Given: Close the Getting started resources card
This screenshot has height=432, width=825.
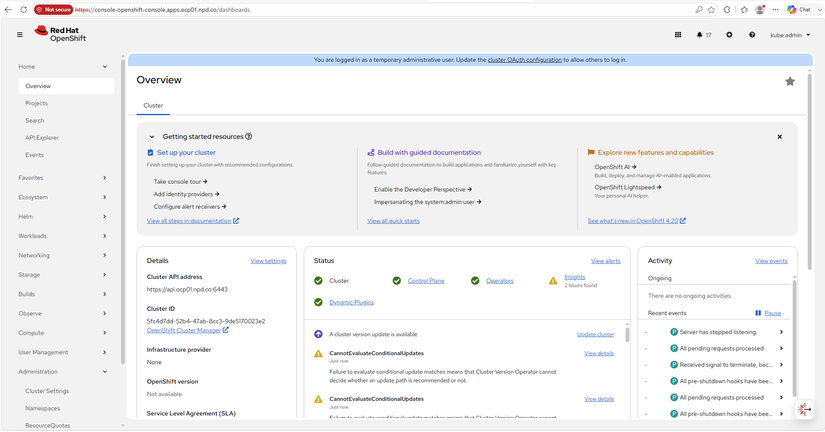Looking at the screenshot, I should click(780, 137).
